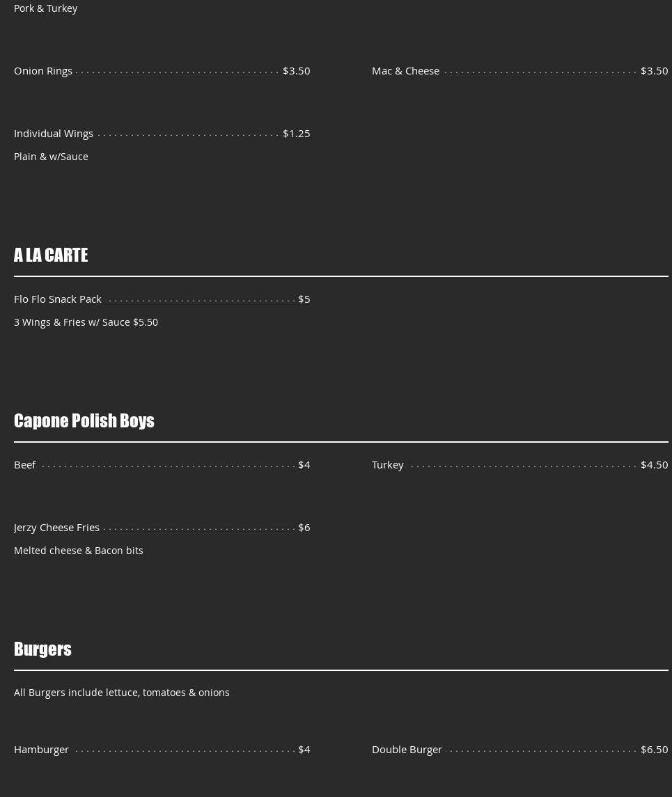Click the Melted cheese & Bacon bits text

click(x=79, y=550)
